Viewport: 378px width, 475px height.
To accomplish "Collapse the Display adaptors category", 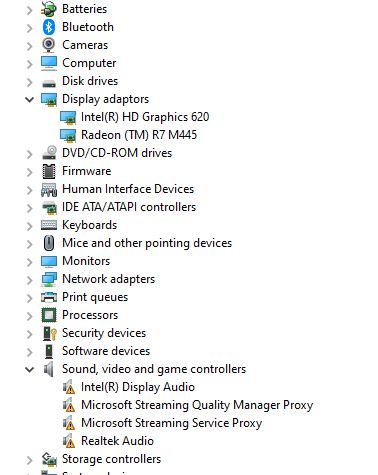I will coord(30,99).
